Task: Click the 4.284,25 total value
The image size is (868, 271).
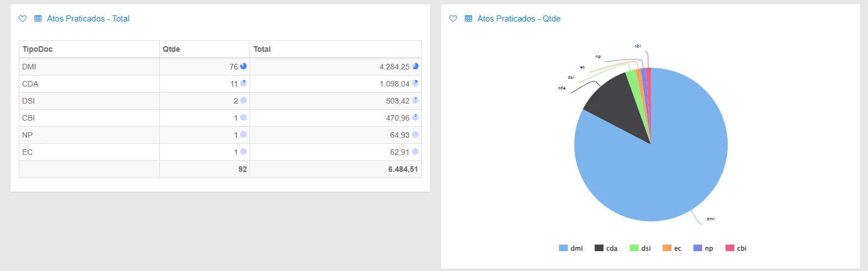Action: click(394, 67)
